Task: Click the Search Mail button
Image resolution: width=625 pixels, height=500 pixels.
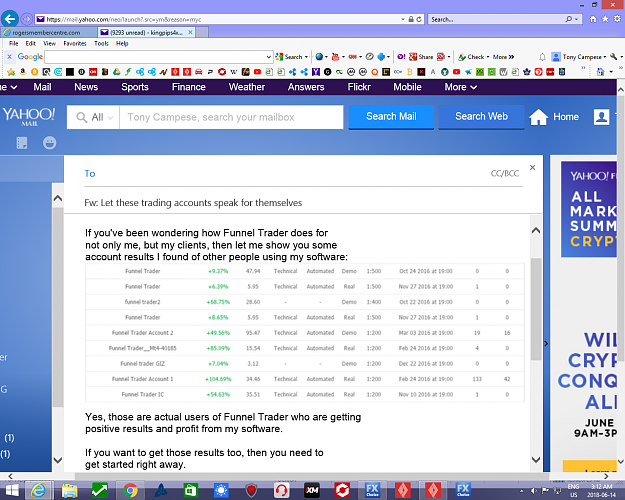Action: click(391, 116)
